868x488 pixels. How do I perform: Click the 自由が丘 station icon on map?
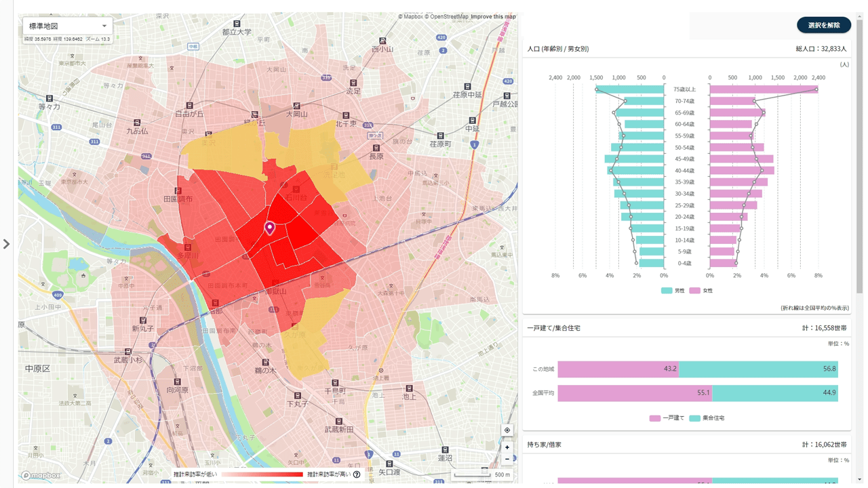click(x=189, y=105)
